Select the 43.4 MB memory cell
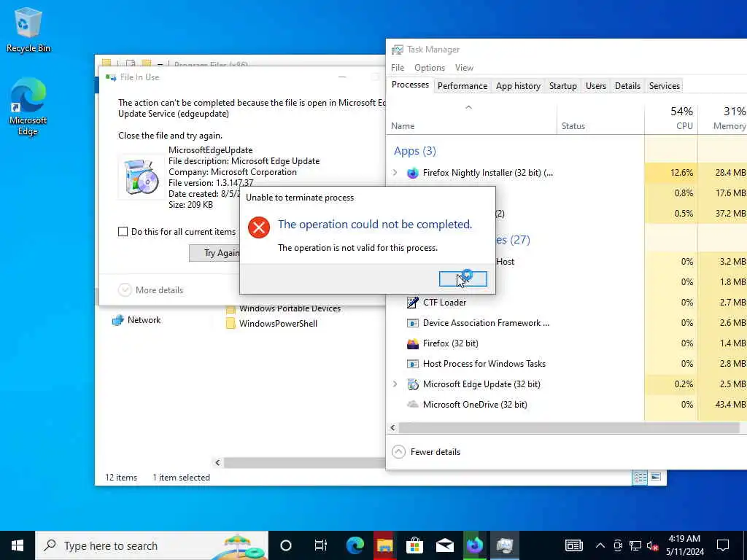 722,404
